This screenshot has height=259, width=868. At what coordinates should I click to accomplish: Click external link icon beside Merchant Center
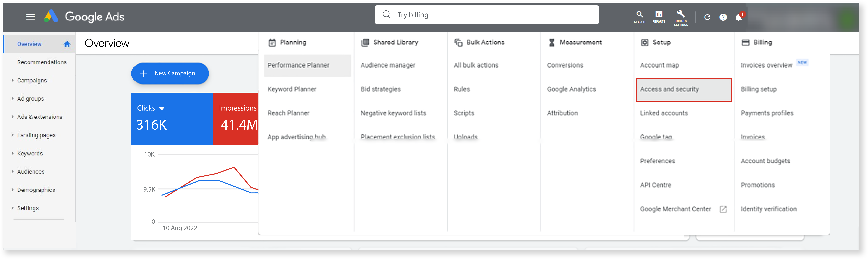click(723, 209)
